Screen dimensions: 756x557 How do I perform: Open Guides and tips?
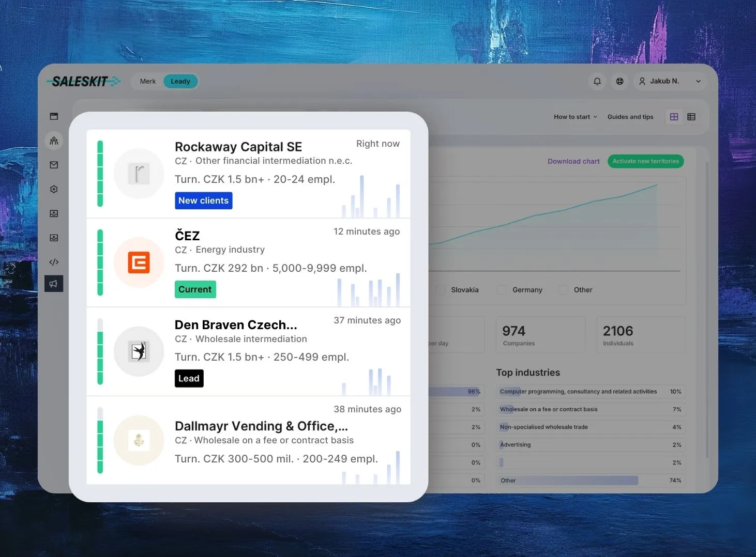point(630,117)
